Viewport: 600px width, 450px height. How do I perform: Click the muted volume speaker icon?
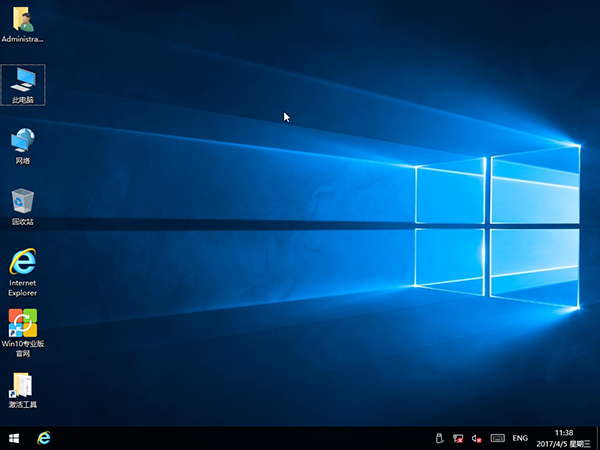click(477, 438)
